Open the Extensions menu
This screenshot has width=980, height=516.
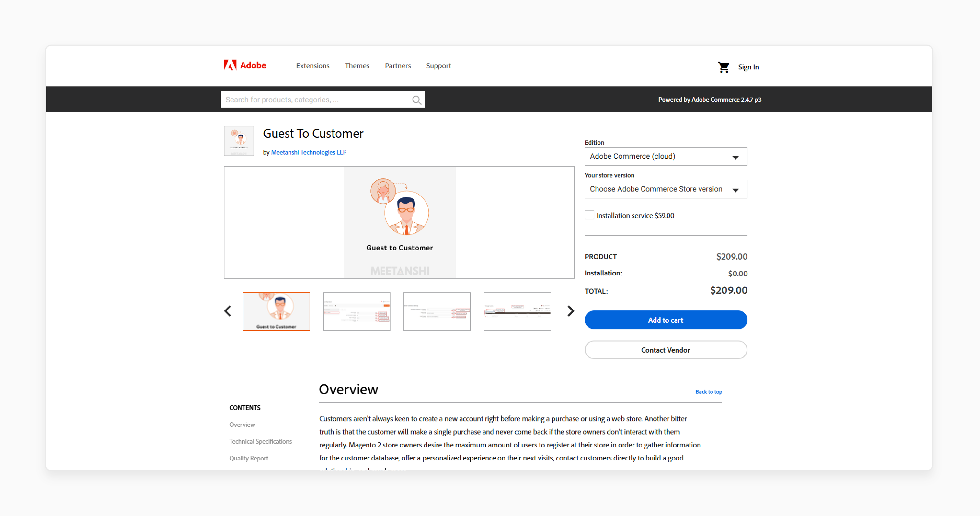(x=313, y=66)
